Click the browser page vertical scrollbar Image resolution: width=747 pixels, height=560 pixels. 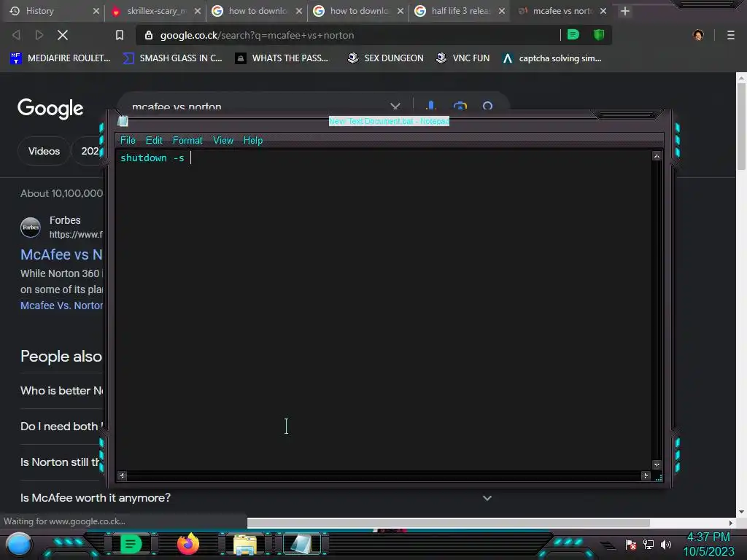741,127
